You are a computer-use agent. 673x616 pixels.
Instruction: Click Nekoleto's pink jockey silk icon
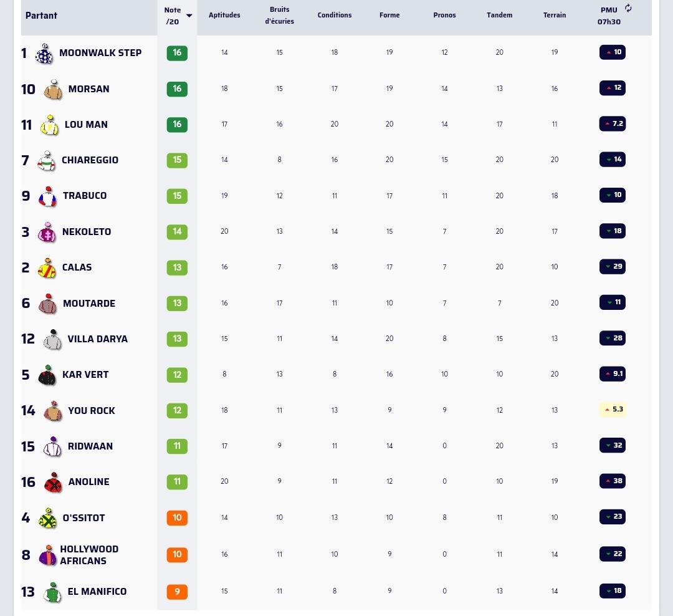click(x=47, y=233)
